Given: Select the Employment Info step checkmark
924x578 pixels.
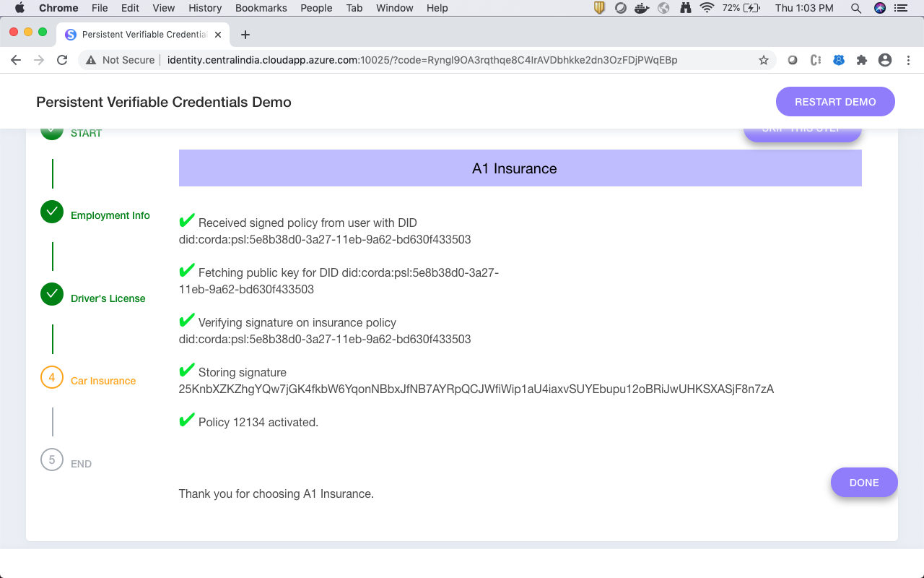Looking at the screenshot, I should click(x=52, y=212).
